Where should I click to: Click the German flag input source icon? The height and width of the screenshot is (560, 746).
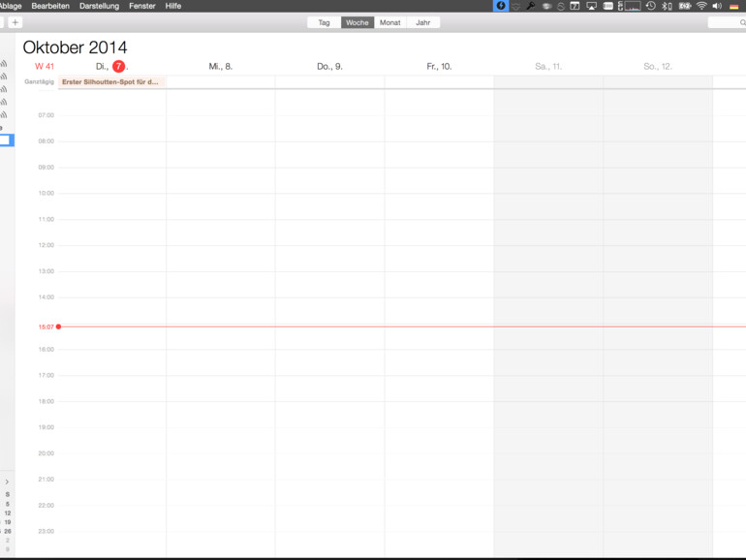pyautogui.click(x=733, y=6)
